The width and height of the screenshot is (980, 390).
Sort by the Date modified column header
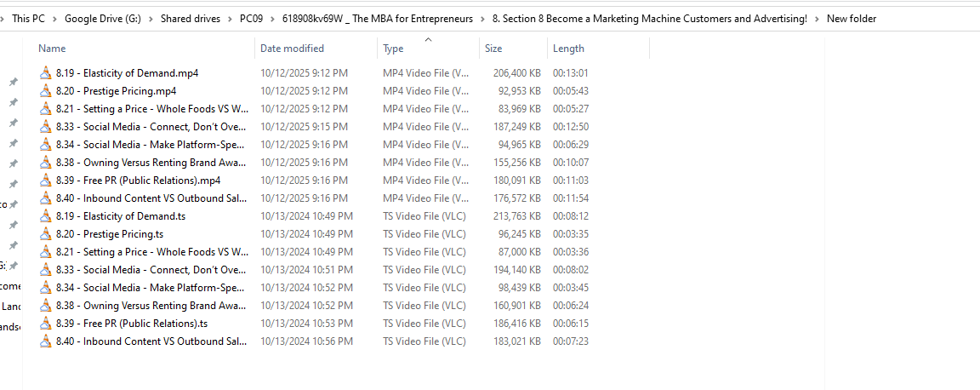292,49
